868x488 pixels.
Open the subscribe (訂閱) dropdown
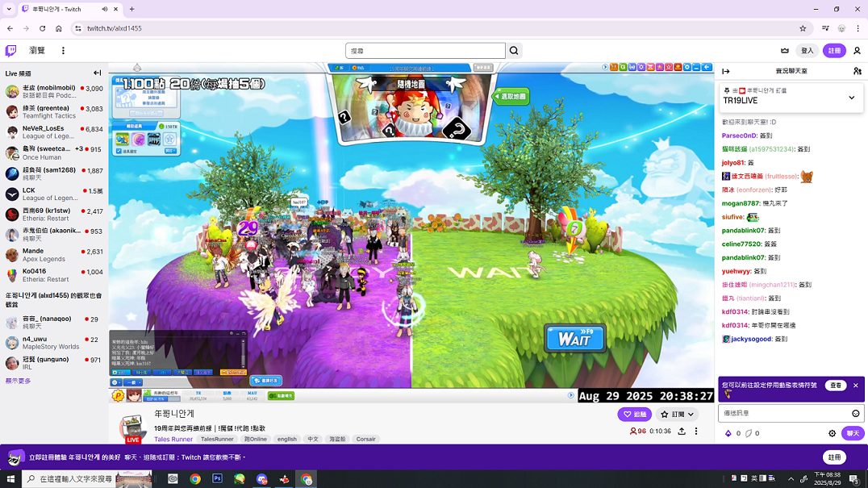(677, 414)
